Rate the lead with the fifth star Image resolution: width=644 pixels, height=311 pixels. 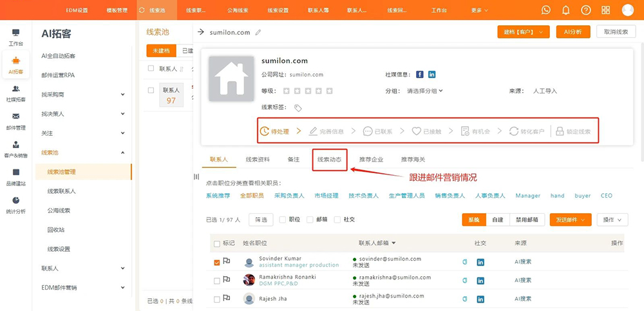click(329, 91)
